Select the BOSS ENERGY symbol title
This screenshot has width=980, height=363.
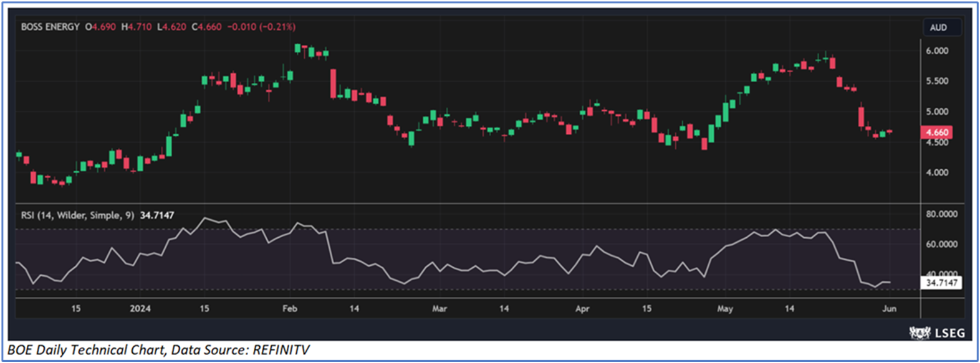click(x=50, y=27)
